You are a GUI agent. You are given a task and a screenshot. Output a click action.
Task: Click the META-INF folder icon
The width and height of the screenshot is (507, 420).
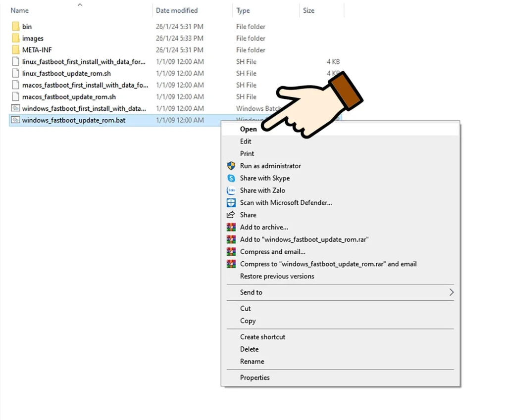point(15,50)
